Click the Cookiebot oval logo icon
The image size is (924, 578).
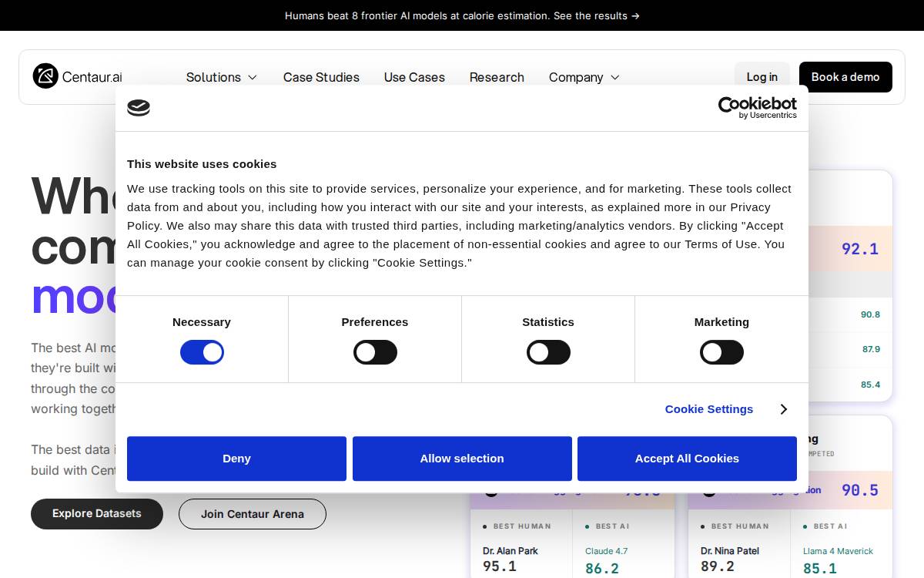click(x=139, y=108)
